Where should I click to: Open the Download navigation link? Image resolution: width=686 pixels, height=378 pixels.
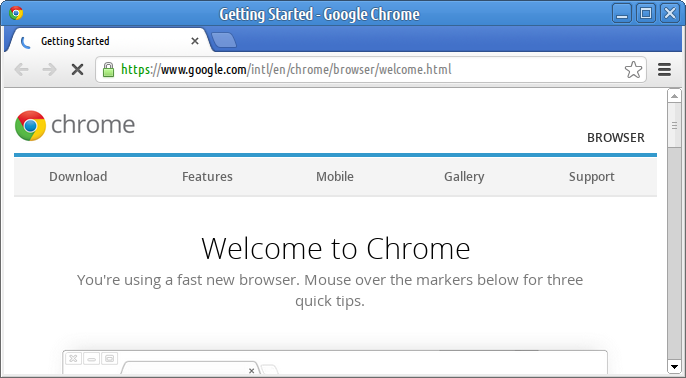click(x=78, y=177)
